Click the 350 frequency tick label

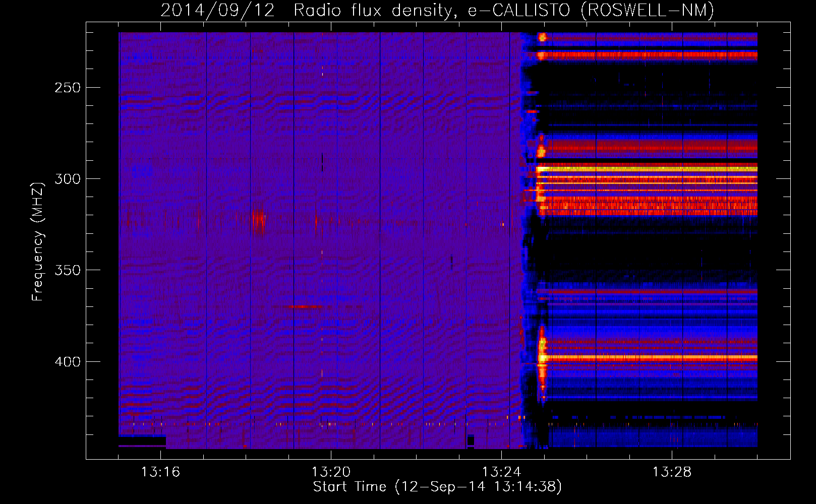pyautogui.click(x=68, y=270)
